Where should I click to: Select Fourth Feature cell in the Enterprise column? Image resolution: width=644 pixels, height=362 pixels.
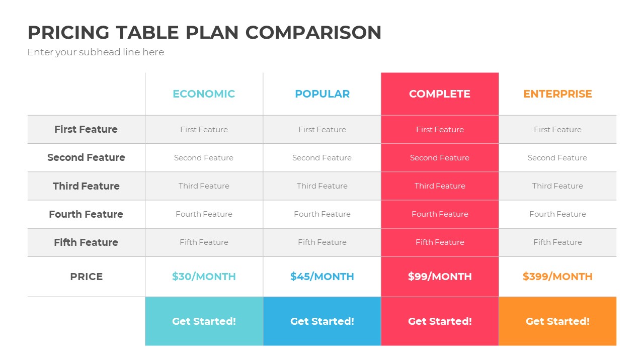point(557,214)
